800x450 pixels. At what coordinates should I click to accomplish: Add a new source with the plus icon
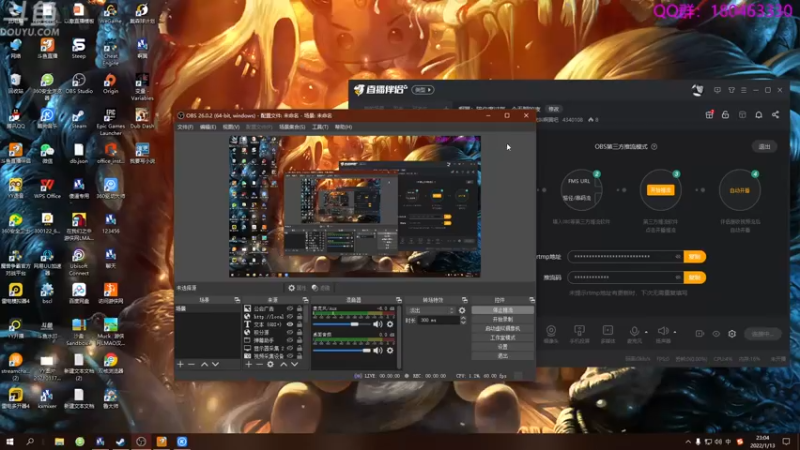[x=248, y=364]
